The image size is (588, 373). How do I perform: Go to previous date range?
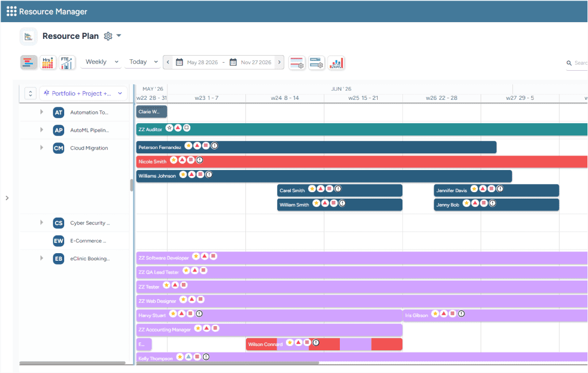tap(168, 62)
